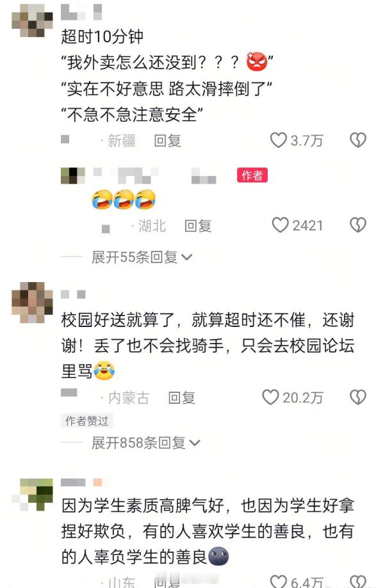The height and width of the screenshot is (588, 376).
Task: Open first commenter's avatar profile
Action: click(32, 20)
